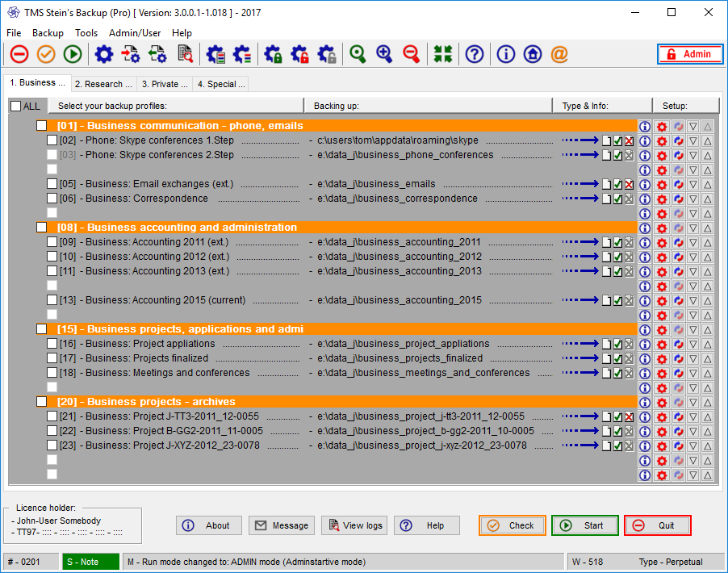Select checkbox for [22] Project B-GG2-2011_11-0005

(x=52, y=431)
